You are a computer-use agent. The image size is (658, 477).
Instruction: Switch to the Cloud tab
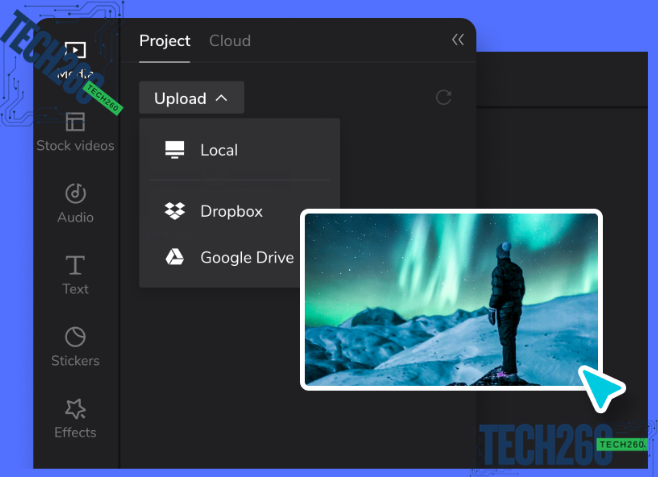(230, 41)
